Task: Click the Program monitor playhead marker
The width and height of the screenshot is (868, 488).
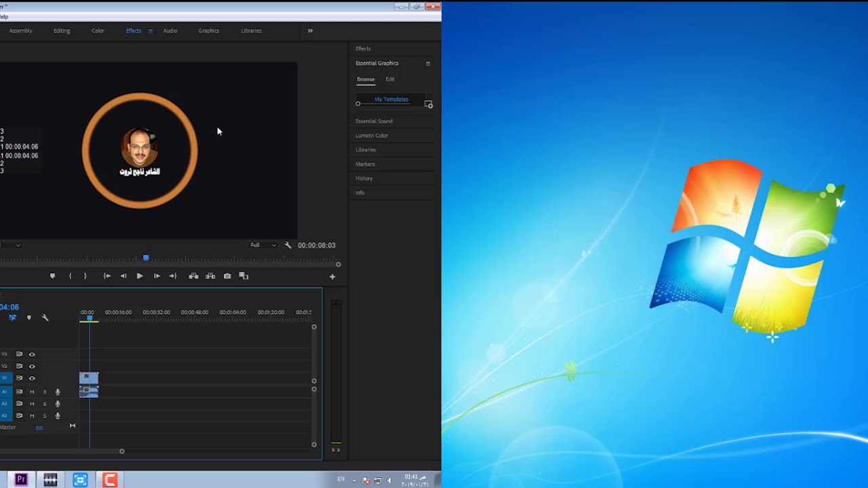Action: click(x=146, y=258)
